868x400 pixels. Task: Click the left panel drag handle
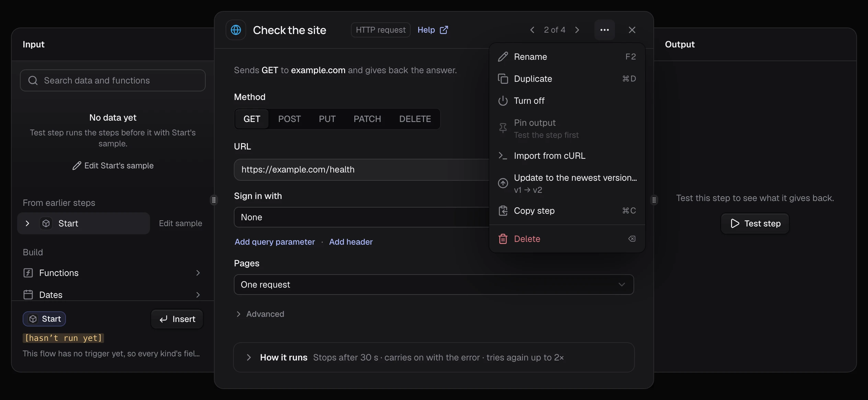[x=214, y=200]
